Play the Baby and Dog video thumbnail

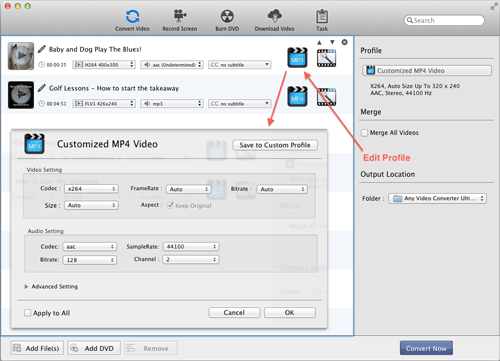tap(21, 56)
